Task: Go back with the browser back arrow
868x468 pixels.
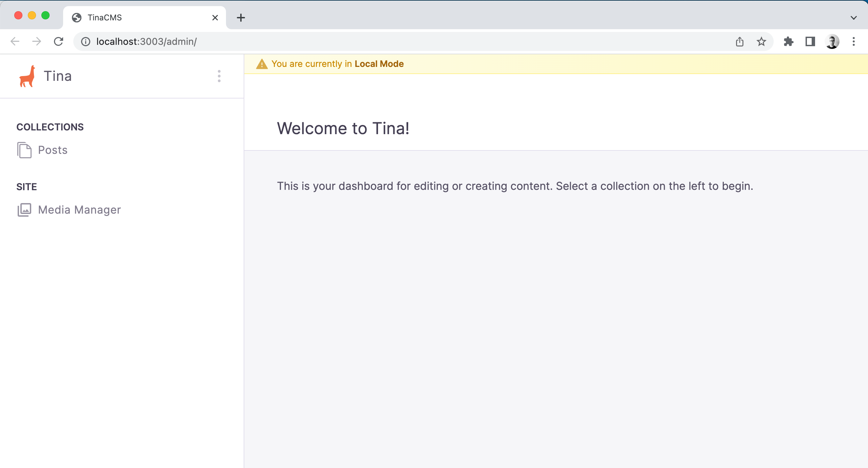Action: coord(15,41)
